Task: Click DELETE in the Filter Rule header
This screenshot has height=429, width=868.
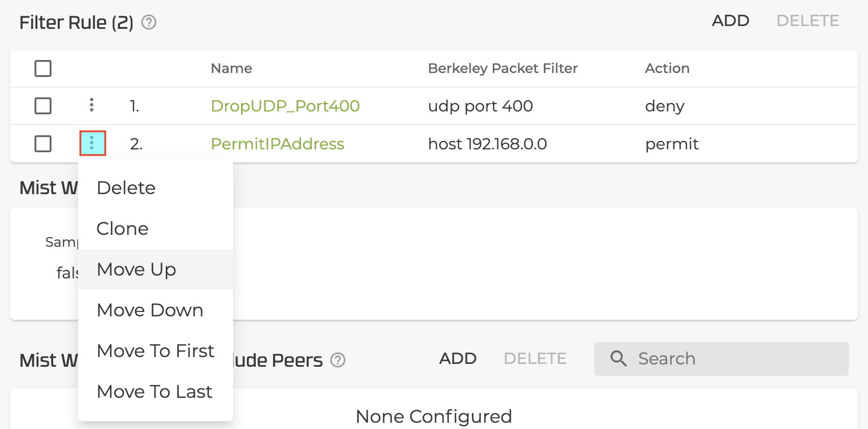Action: click(x=807, y=21)
